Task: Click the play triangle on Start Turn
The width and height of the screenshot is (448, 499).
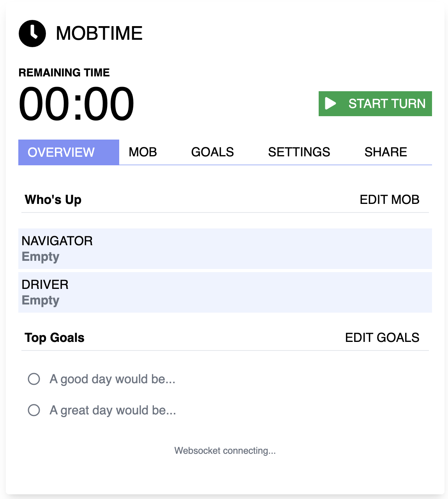Action: 330,104
